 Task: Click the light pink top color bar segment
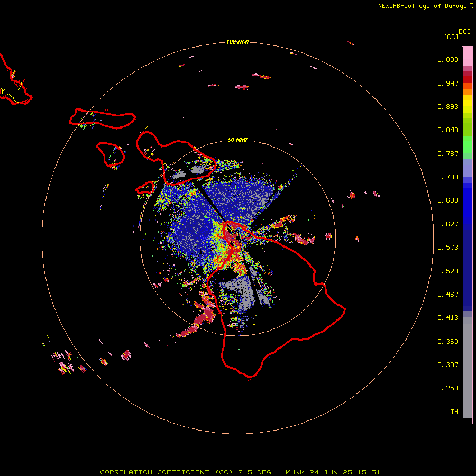point(467,56)
